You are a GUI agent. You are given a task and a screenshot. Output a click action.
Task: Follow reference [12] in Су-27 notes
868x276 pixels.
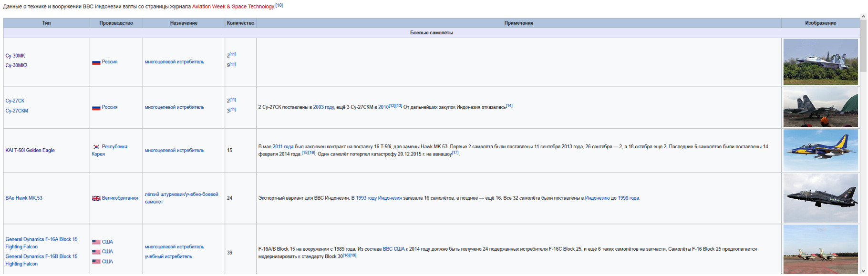point(392,105)
